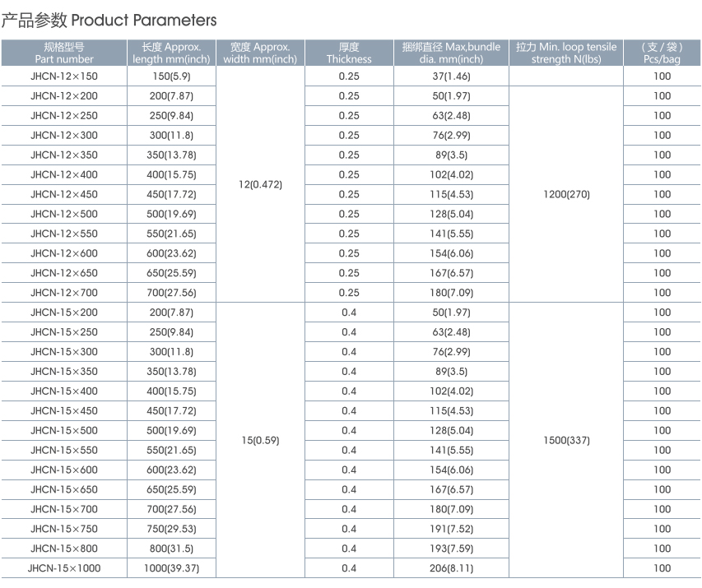
Task: Select the JHCN-12×150 part number cell
Action: 64,76
